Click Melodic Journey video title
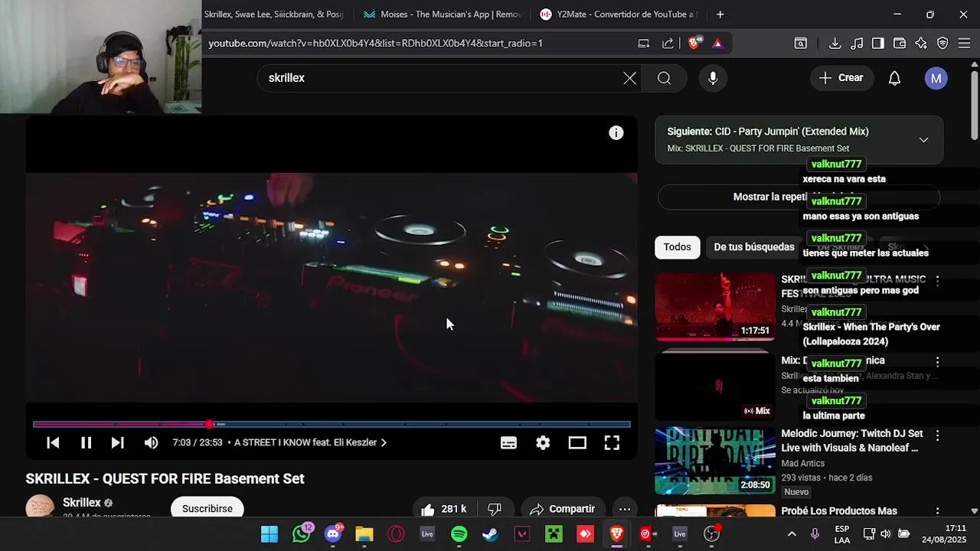Screen dimensions: 980x551 [x=851, y=440]
